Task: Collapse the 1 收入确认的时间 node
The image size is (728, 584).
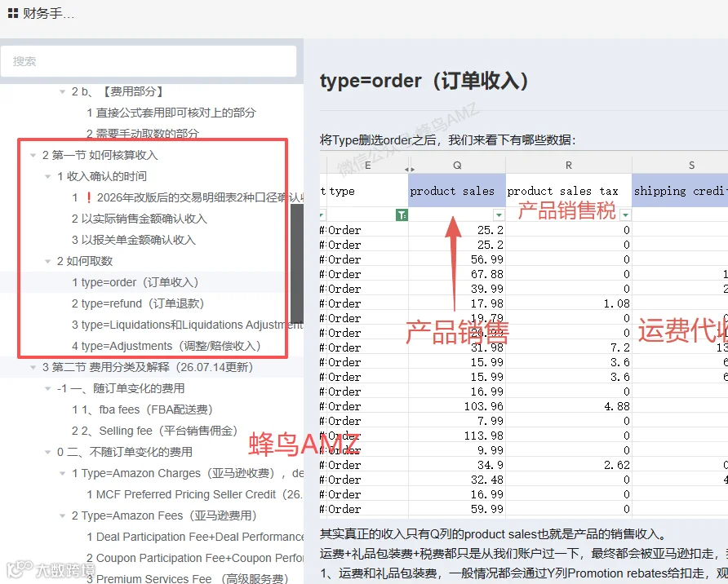Action: 48,177
